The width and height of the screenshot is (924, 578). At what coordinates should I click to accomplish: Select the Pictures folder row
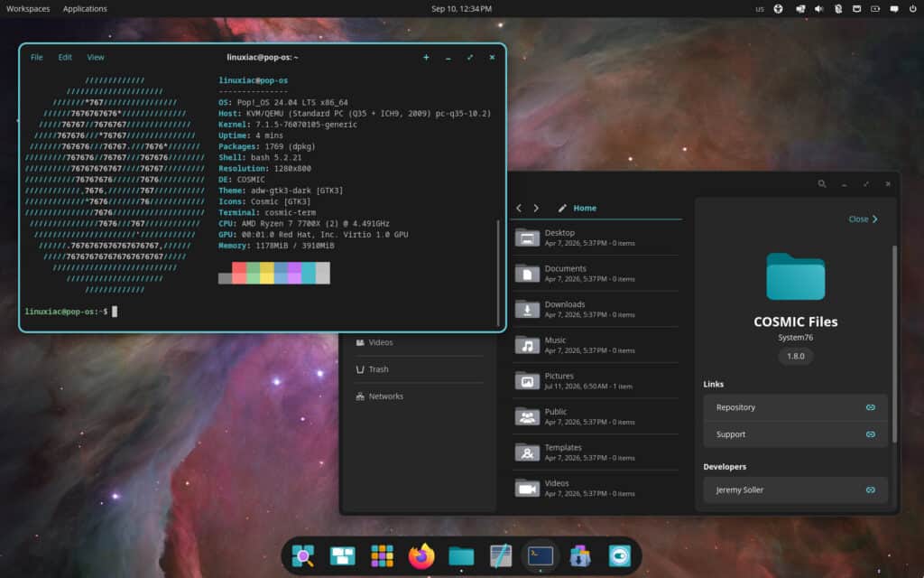point(596,381)
